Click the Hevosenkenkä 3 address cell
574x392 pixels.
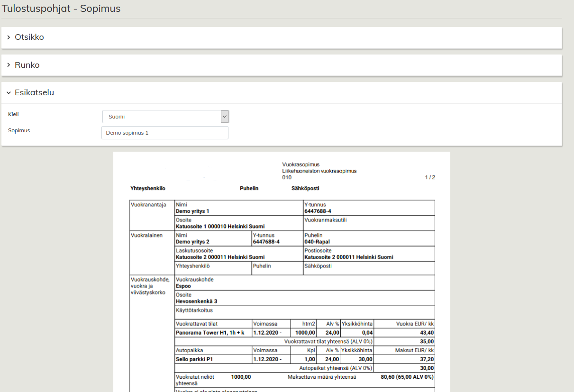[196, 301]
